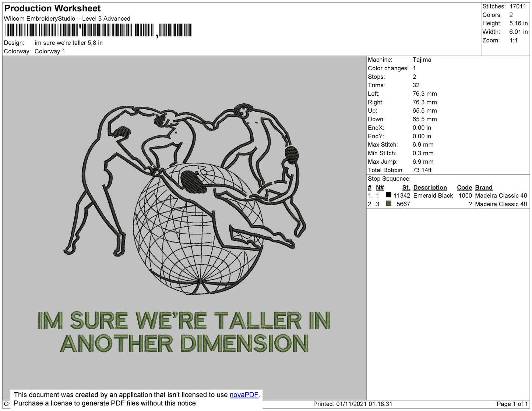
Task: Click the Total Bobbin value '73.14ft'
Action: coord(422,170)
